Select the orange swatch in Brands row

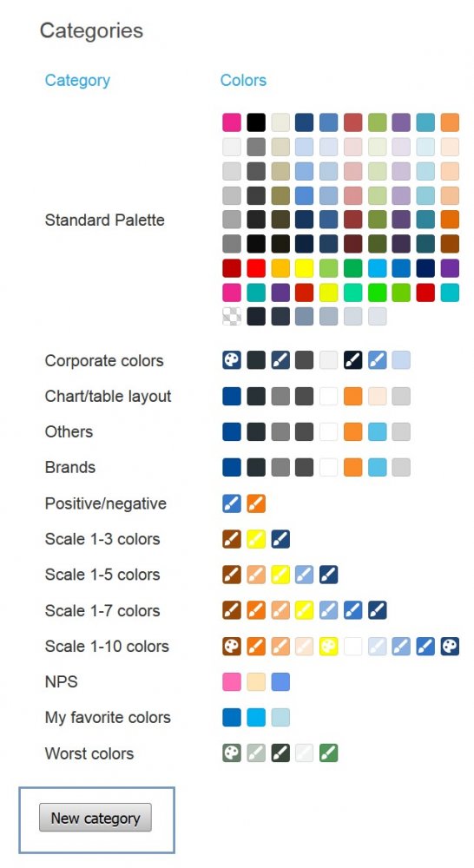(x=352, y=467)
